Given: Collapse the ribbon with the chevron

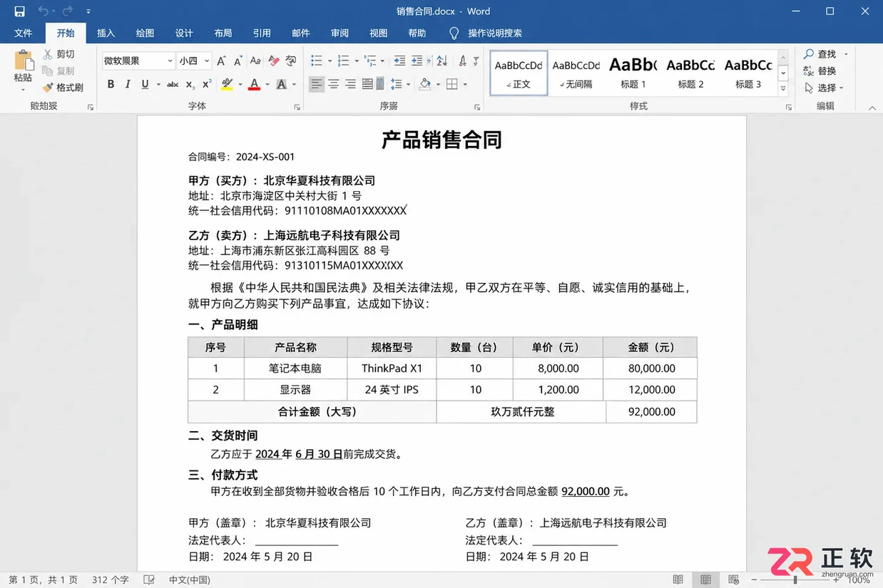Looking at the screenshot, I should [872, 108].
